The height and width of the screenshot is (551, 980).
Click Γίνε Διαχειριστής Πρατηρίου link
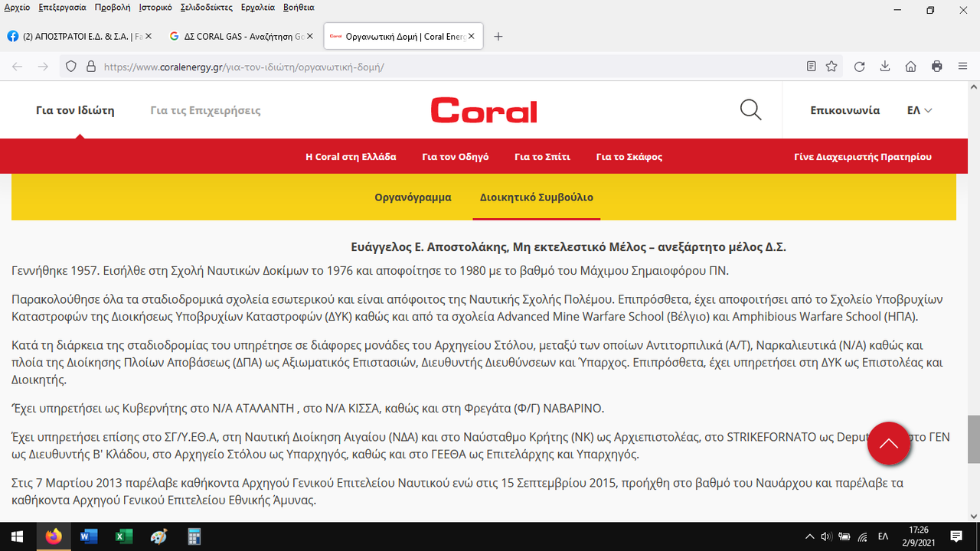point(863,156)
